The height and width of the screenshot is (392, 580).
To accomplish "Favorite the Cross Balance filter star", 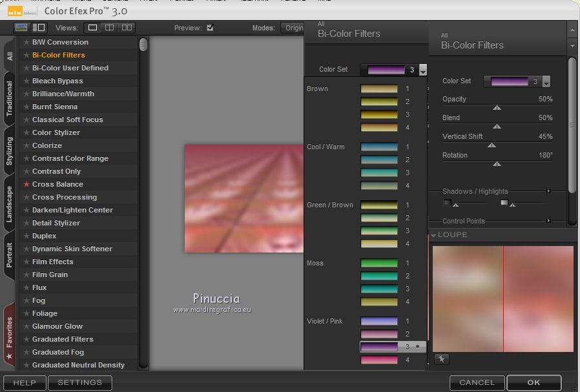I will point(26,184).
